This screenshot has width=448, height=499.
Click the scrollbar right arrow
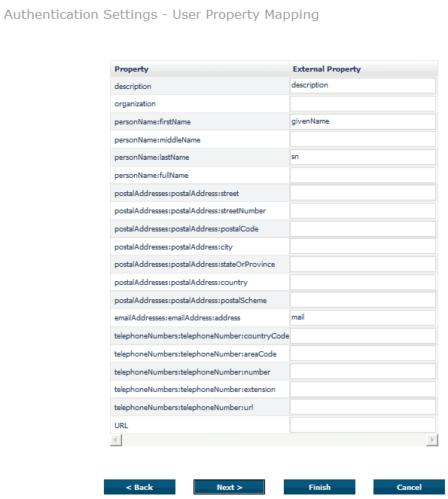(x=431, y=440)
